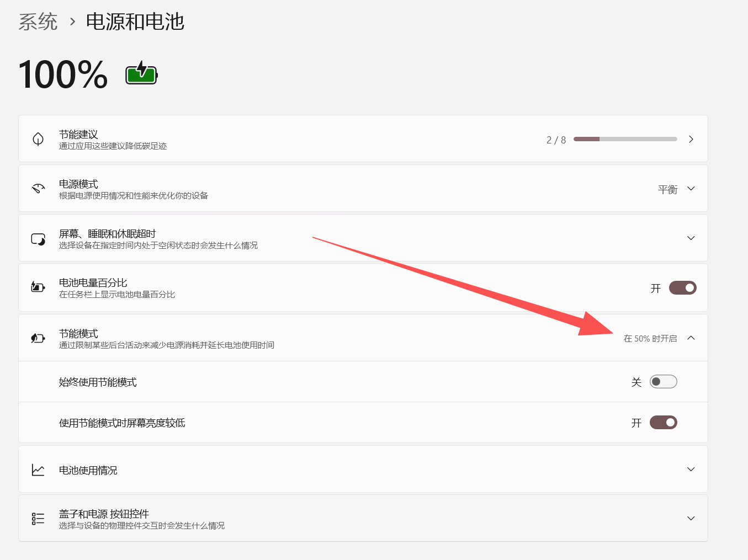748x560 pixels.
Task: Click the leaf icon beside 节能建议
Action: pos(38,139)
